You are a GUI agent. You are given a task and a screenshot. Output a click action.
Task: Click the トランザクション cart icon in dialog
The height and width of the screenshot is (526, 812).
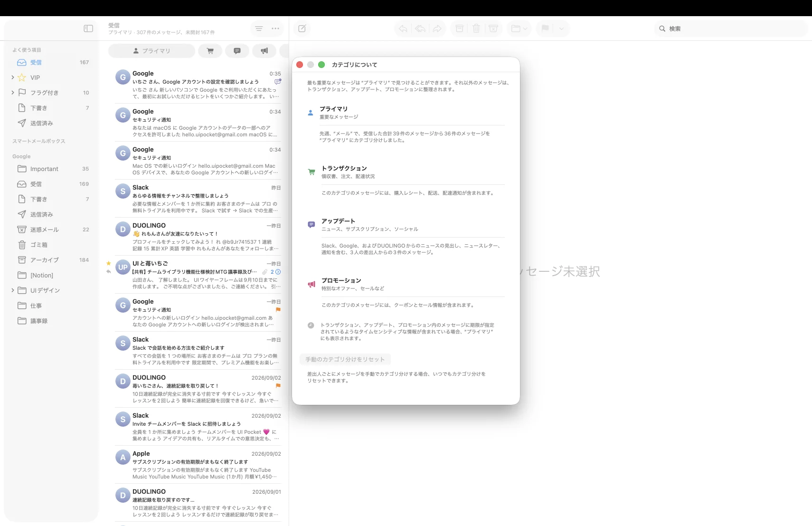[312, 172]
